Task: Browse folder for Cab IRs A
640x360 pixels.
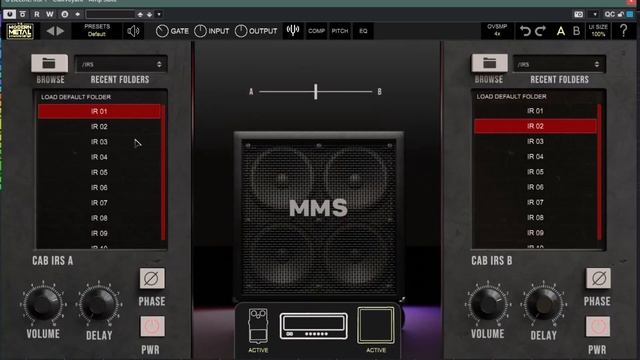Action: point(49,63)
